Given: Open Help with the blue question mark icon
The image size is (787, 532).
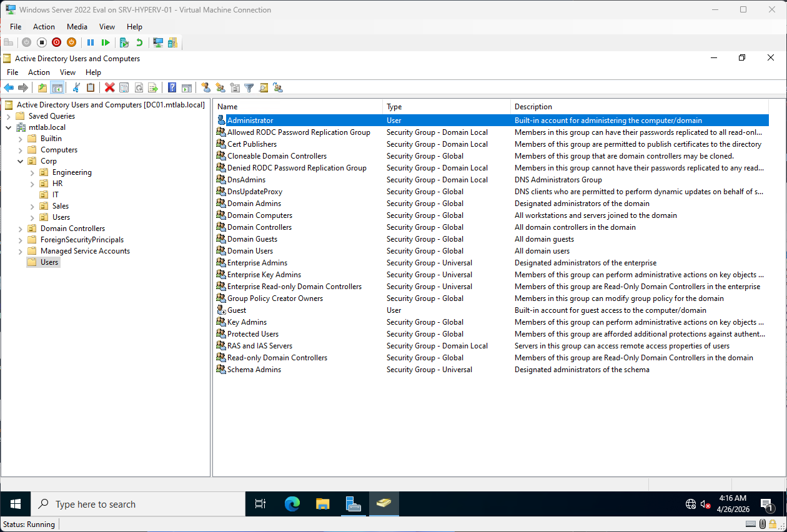Looking at the screenshot, I should 172,87.
